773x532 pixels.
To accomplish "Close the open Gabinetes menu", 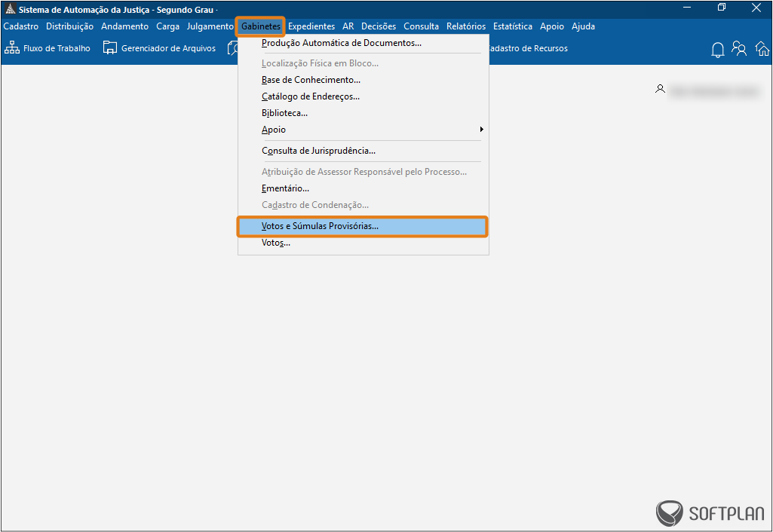I will coord(261,26).
